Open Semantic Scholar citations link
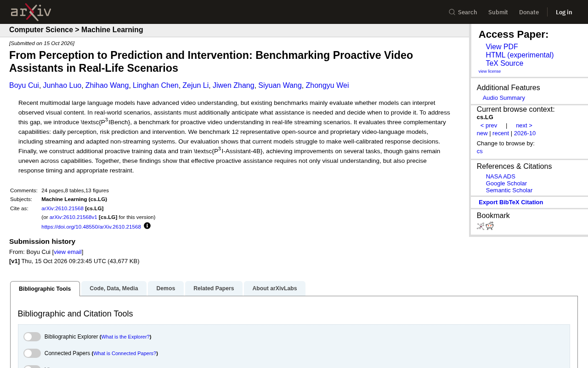The height and width of the screenshot is (368, 588). point(509,190)
